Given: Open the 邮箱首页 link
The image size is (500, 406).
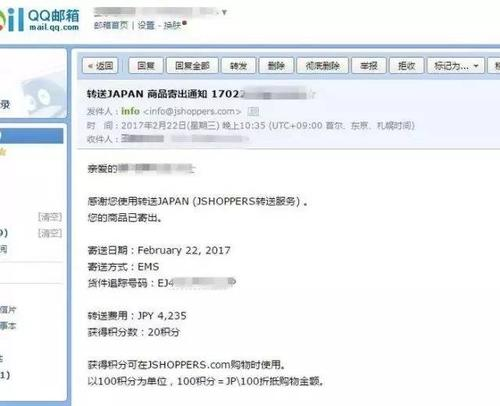Looking at the screenshot, I should pyautogui.click(x=111, y=25).
